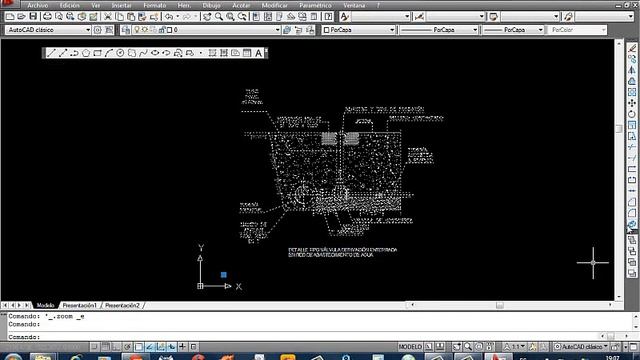Open the Layer Properties Manager icon

(x=126, y=30)
